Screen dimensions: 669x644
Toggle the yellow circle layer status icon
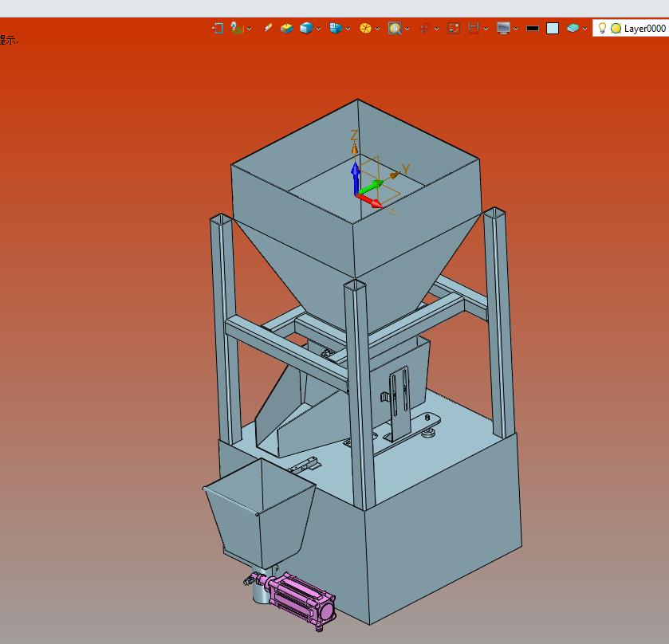pos(616,29)
